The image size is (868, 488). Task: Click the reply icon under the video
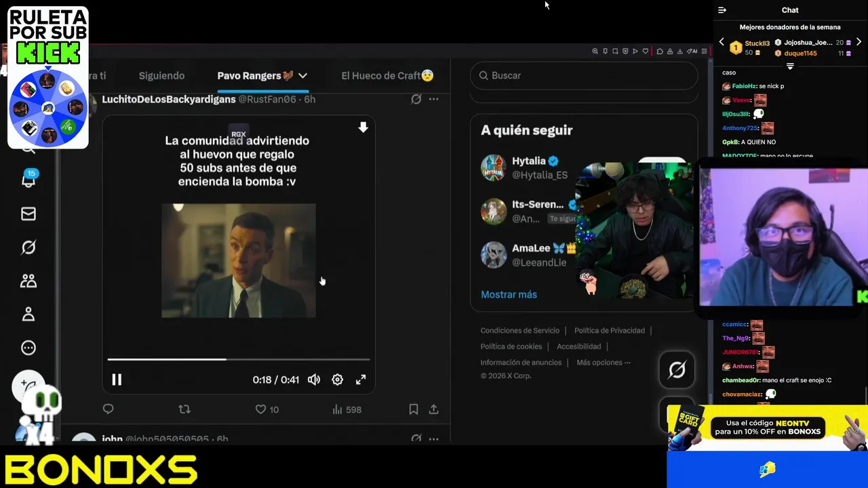point(108,409)
